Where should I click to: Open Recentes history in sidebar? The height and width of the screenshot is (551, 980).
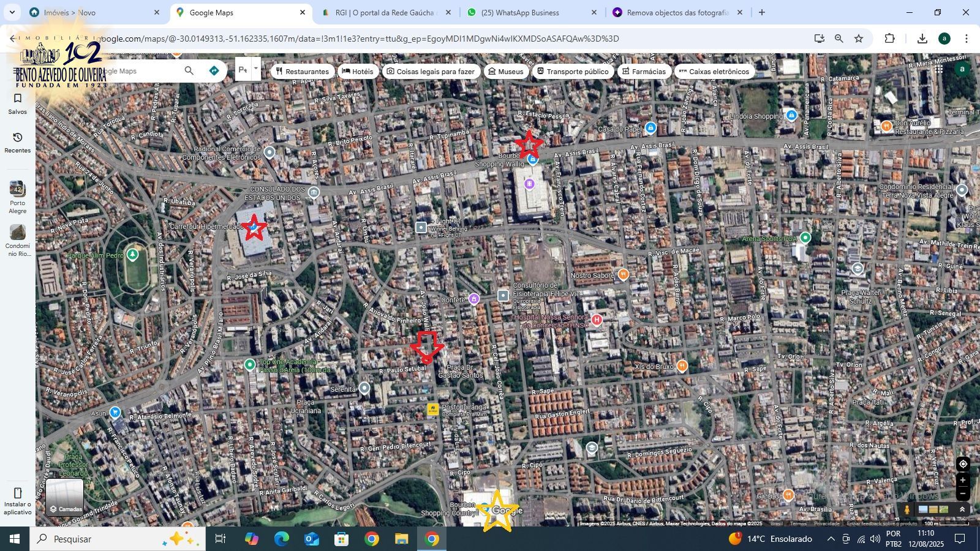[x=17, y=143]
